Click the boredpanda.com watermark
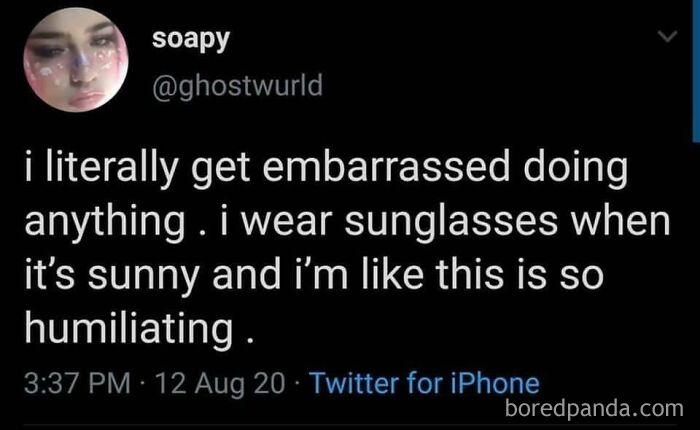 tap(594, 408)
